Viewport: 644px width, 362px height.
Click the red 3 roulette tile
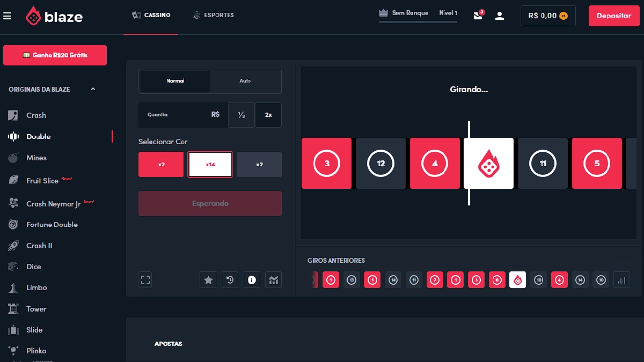(327, 164)
